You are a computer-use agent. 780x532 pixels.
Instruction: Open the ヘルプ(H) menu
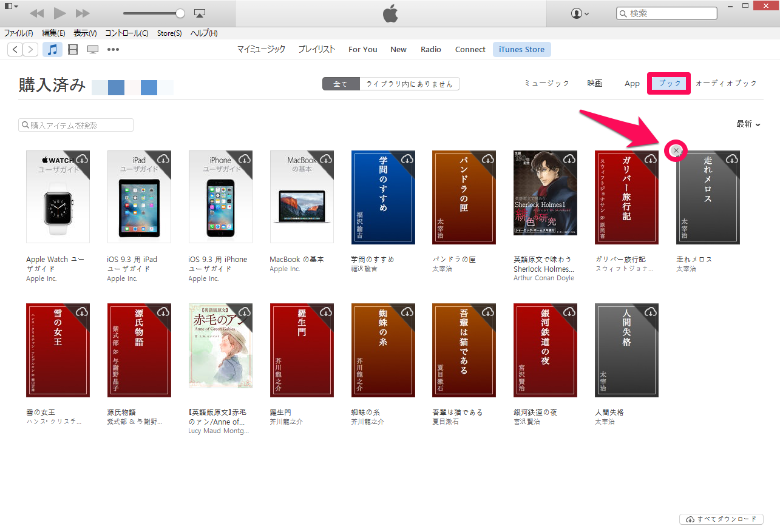(204, 33)
